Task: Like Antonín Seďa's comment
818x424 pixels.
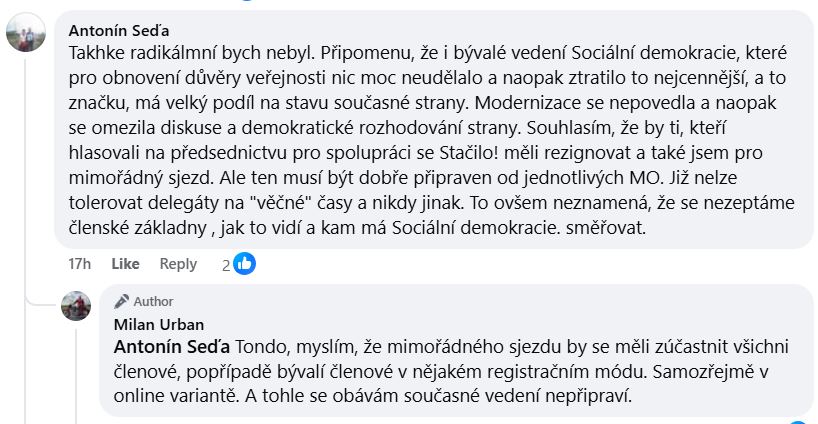Action: click(125, 264)
